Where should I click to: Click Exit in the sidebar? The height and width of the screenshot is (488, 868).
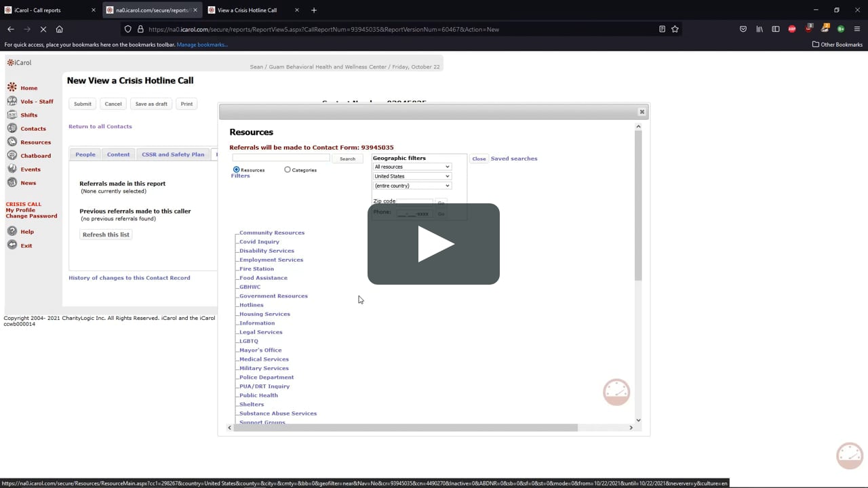point(26,245)
